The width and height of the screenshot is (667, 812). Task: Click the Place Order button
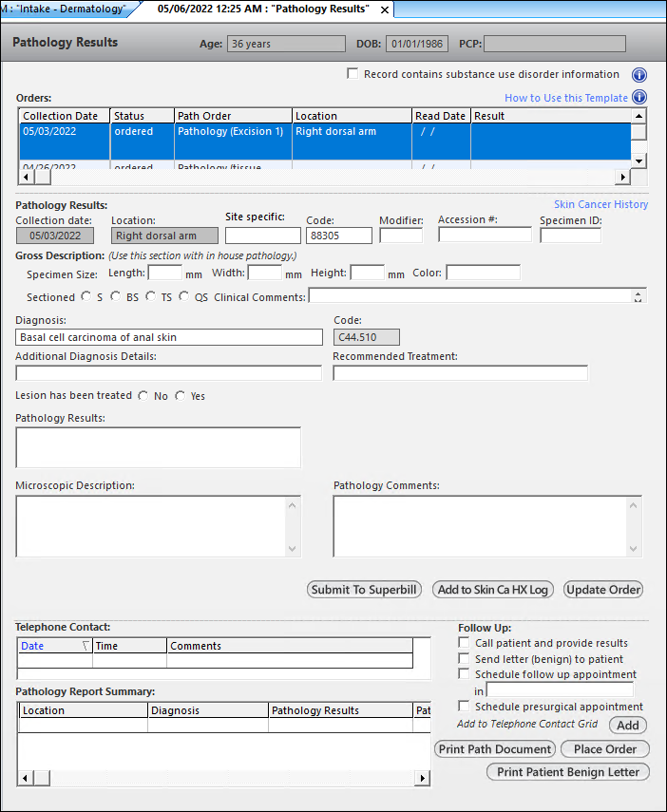click(605, 749)
